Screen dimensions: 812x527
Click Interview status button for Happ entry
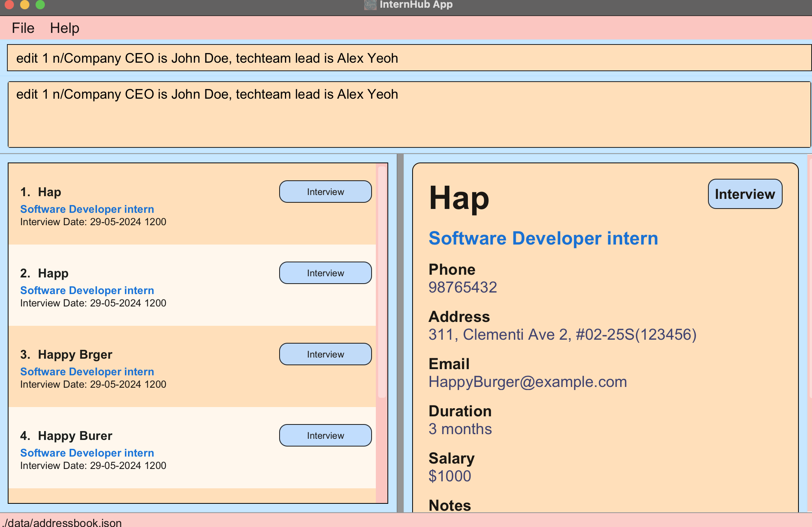click(x=325, y=273)
